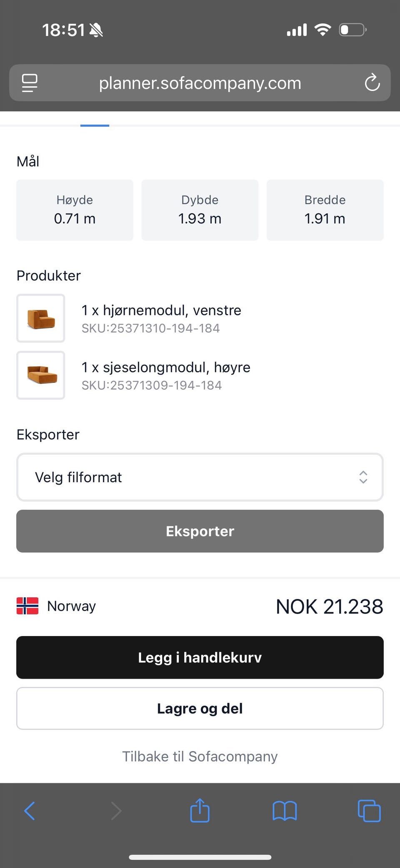This screenshot has width=400, height=868.
Task: Open the Velg filformat dropdown
Action: point(200,477)
